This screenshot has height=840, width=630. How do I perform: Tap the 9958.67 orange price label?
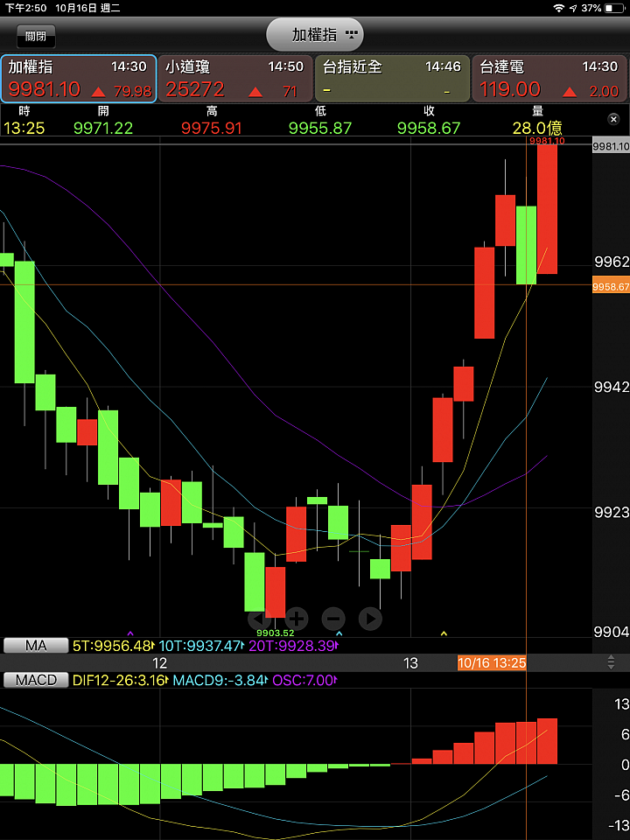(611, 287)
